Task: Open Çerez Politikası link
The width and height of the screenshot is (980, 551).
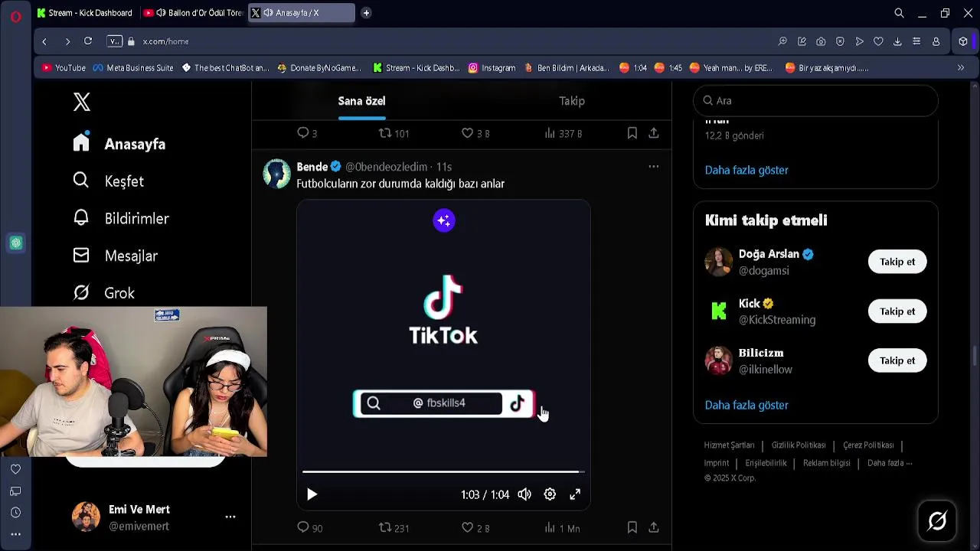Action: click(x=868, y=445)
